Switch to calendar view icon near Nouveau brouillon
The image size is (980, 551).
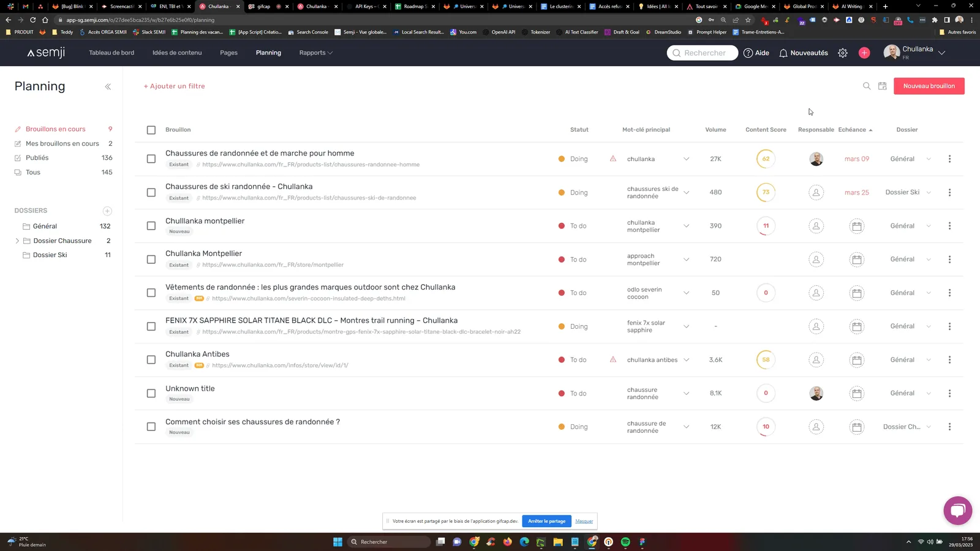click(x=883, y=86)
